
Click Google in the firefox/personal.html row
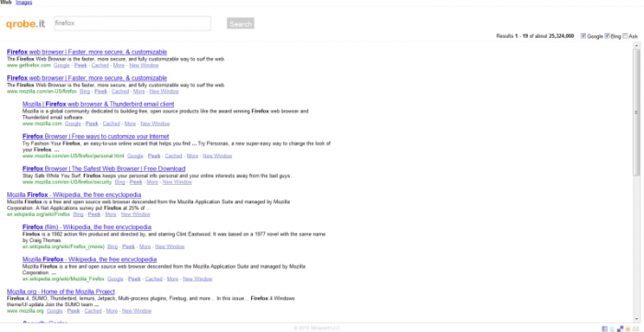coord(135,156)
